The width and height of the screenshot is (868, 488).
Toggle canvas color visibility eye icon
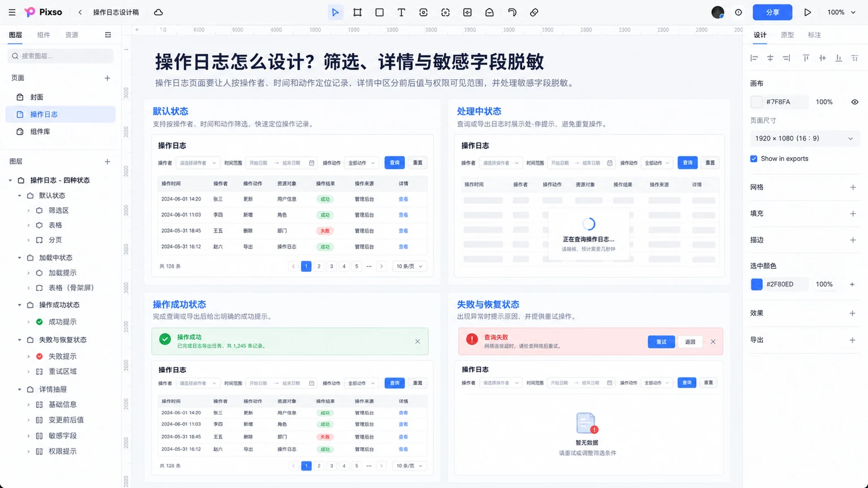click(854, 102)
